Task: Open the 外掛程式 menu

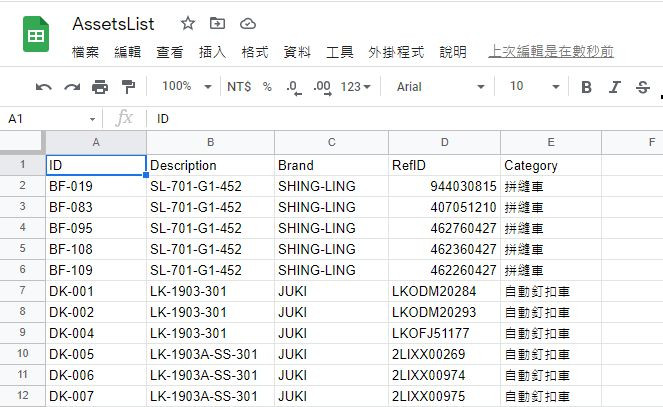Action: coord(396,52)
